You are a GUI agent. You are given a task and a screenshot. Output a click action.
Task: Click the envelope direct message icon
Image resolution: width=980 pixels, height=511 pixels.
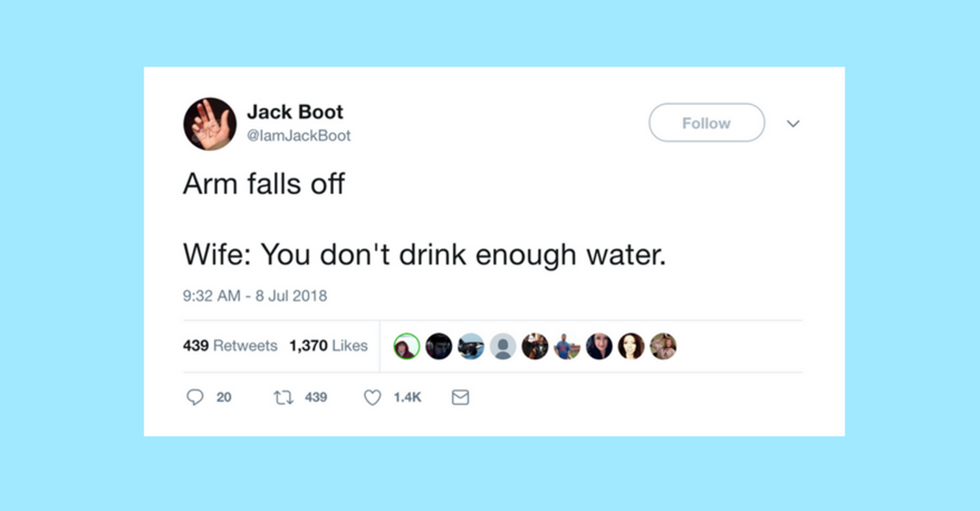click(460, 397)
